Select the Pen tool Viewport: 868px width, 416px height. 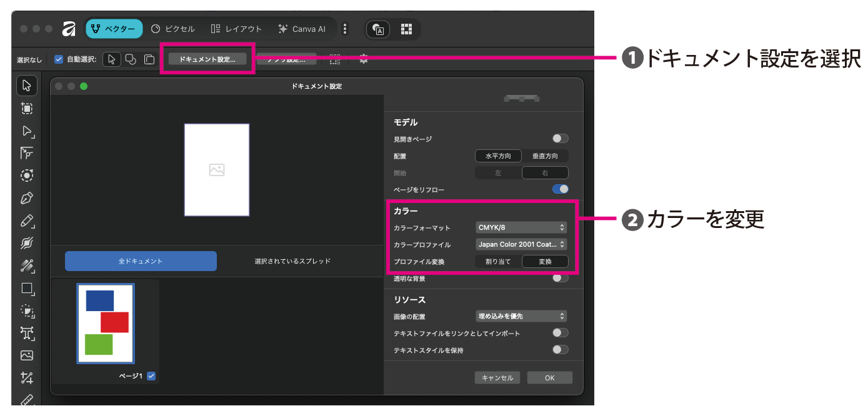tap(26, 199)
